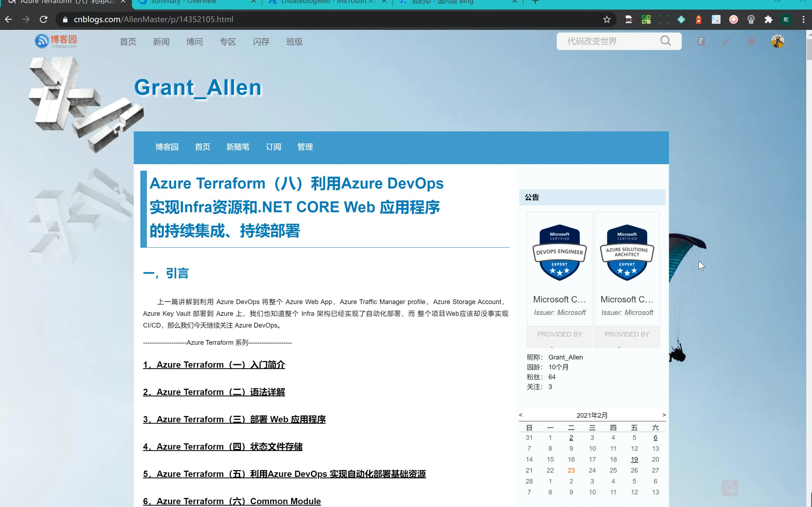Click 订阅 in the blog menu bar
Screen dimensions: 812x507
point(274,147)
